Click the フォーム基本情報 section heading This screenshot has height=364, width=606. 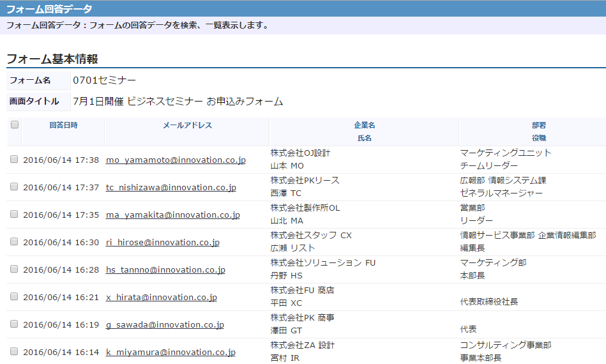52,59
